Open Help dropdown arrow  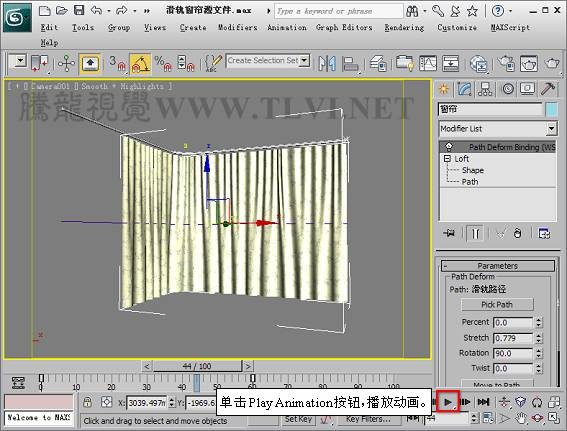[510, 11]
